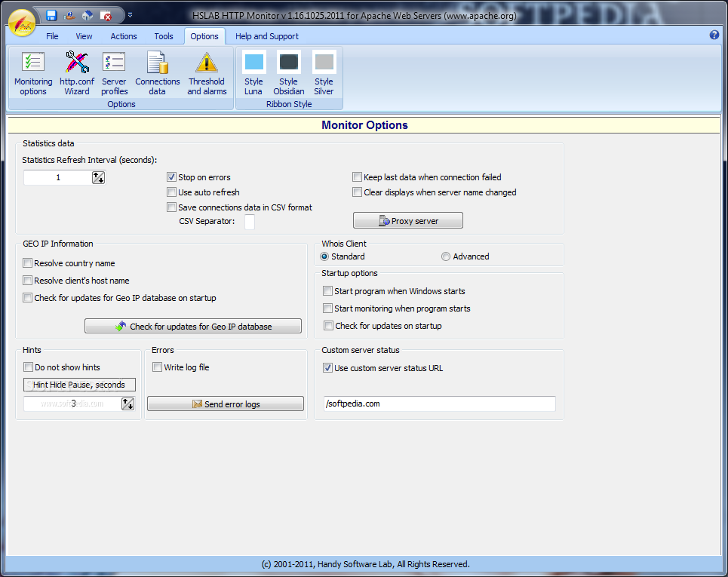Image resolution: width=728 pixels, height=577 pixels.
Task: Click the blue help question mark icon
Action: pos(714,35)
